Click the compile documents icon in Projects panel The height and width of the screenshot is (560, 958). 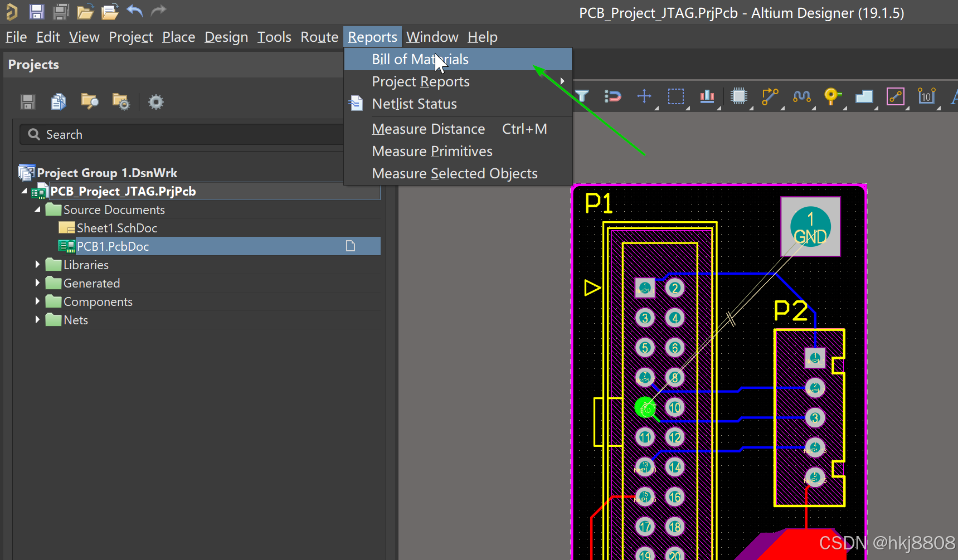click(x=59, y=102)
